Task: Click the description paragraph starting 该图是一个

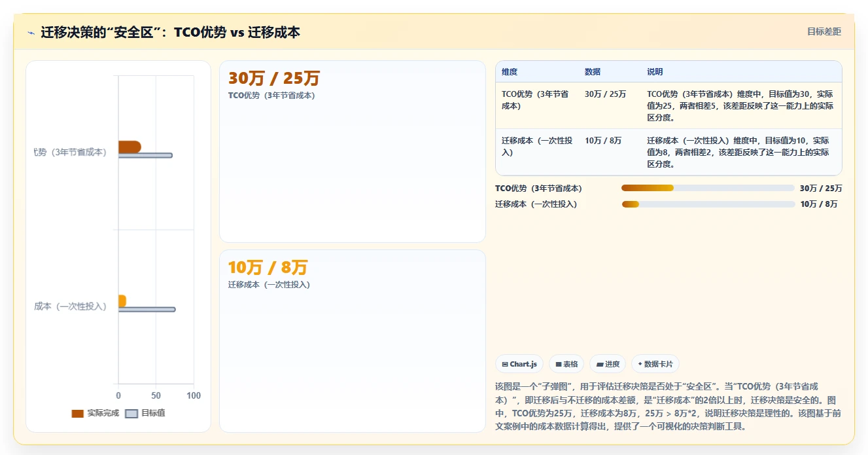Action: pos(669,407)
